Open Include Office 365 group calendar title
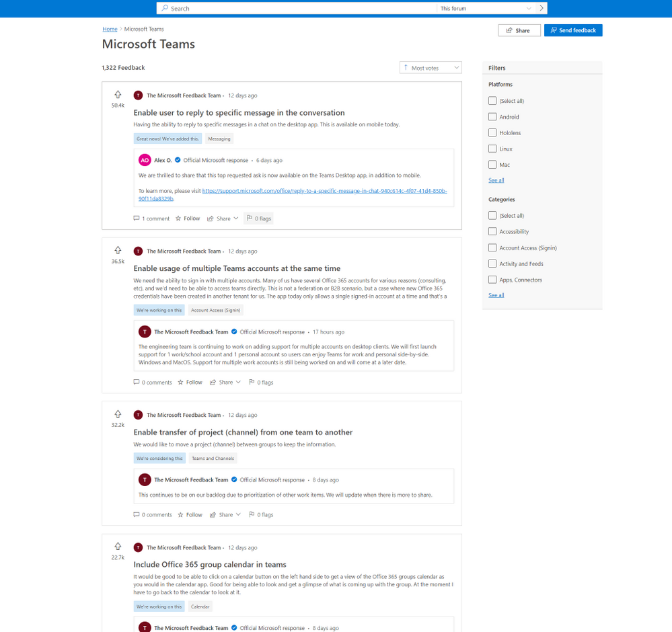 point(210,565)
